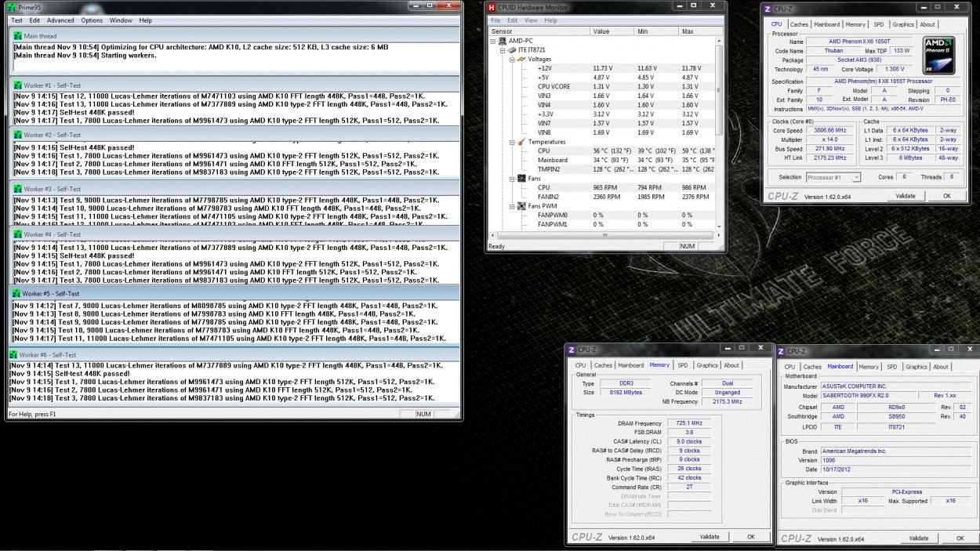The height and width of the screenshot is (551, 980).
Task: Click the Fans PWM icon in HWMonitor tree
Action: point(522,206)
